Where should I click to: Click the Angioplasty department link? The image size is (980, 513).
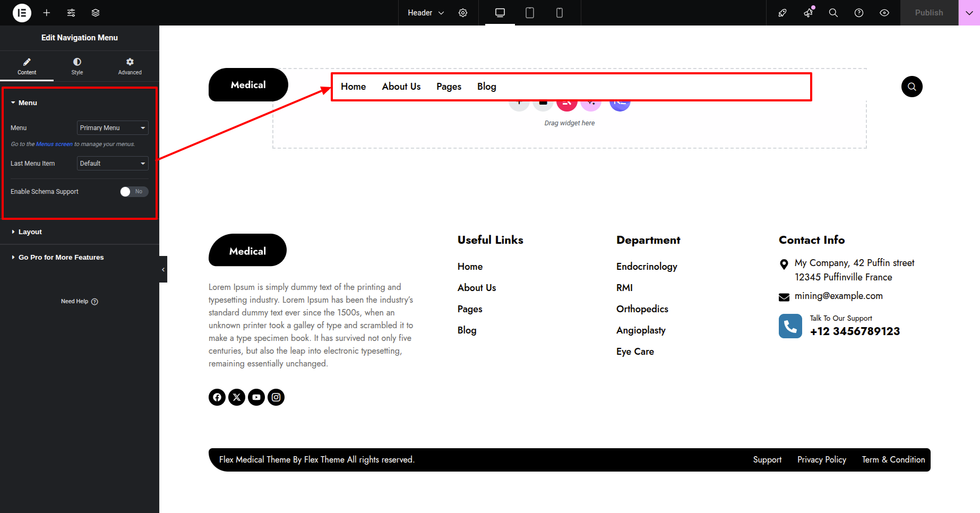(x=641, y=330)
